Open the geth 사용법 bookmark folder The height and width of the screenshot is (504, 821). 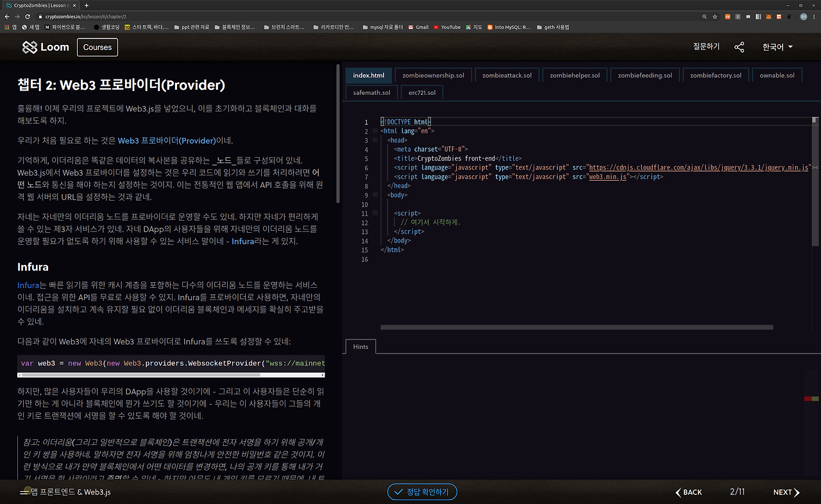point(552,28)
